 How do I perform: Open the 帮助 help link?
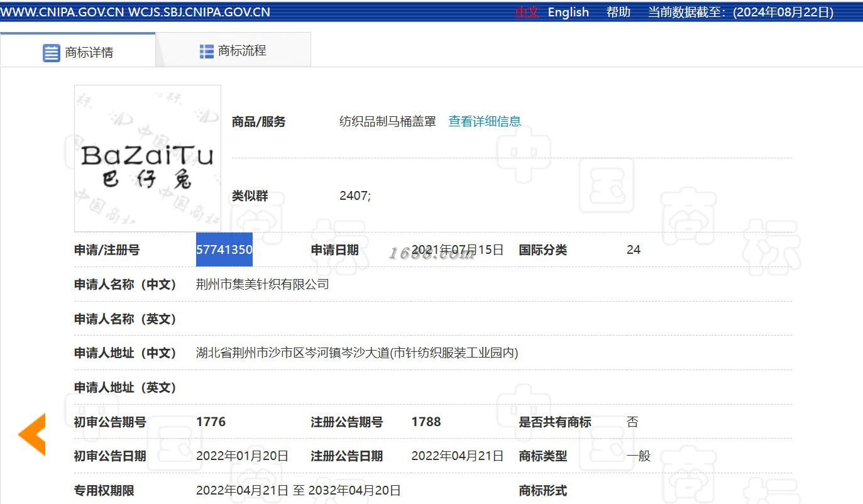[x=618, y=12]
